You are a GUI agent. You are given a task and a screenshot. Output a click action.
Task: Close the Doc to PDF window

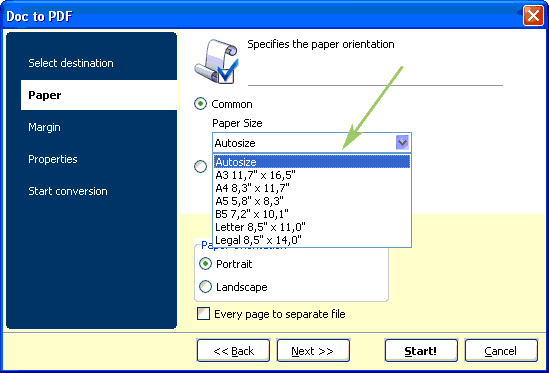[533, 16]
